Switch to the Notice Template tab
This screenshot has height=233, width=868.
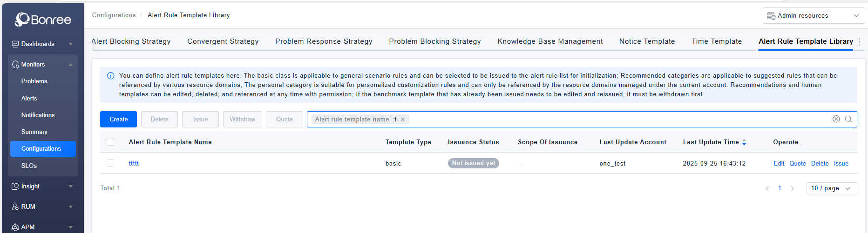pos(647,41)
